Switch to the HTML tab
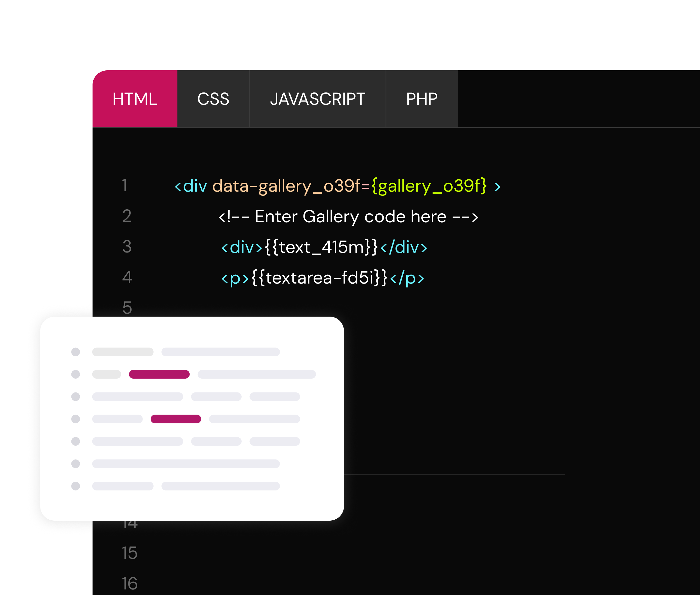 click(135, 99)
